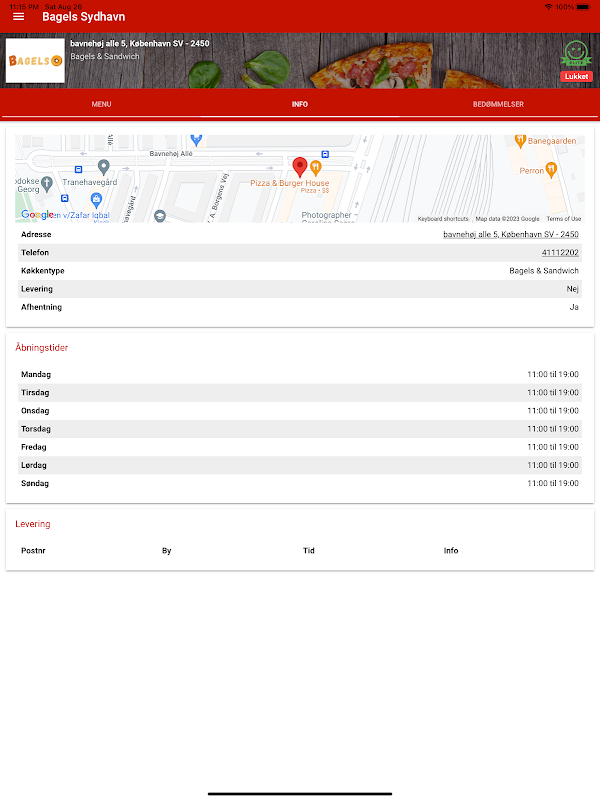The height and width of the screenshot is (800, 600).
Task: Click the red location pin on map
Action: click(300, 167)
